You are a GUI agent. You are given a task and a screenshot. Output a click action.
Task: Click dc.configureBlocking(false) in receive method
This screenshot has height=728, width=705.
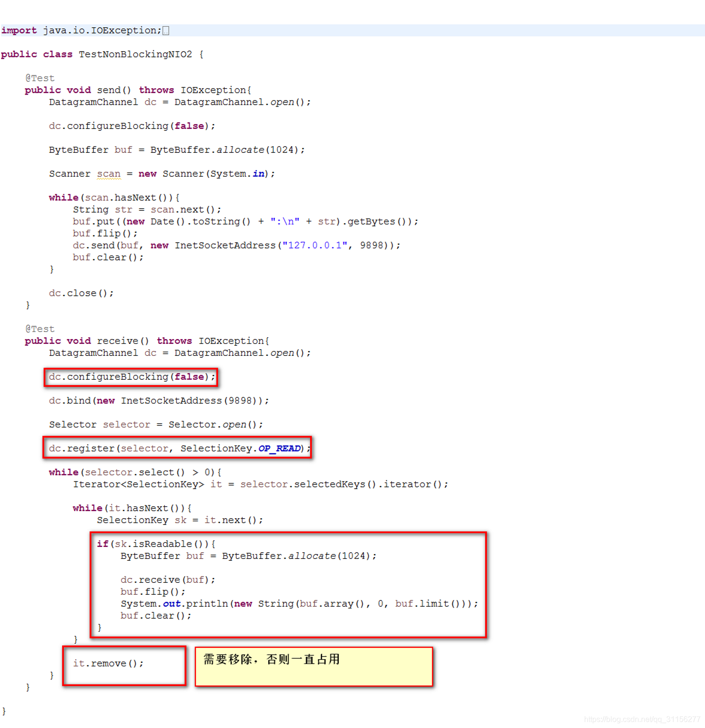(132, 377)
